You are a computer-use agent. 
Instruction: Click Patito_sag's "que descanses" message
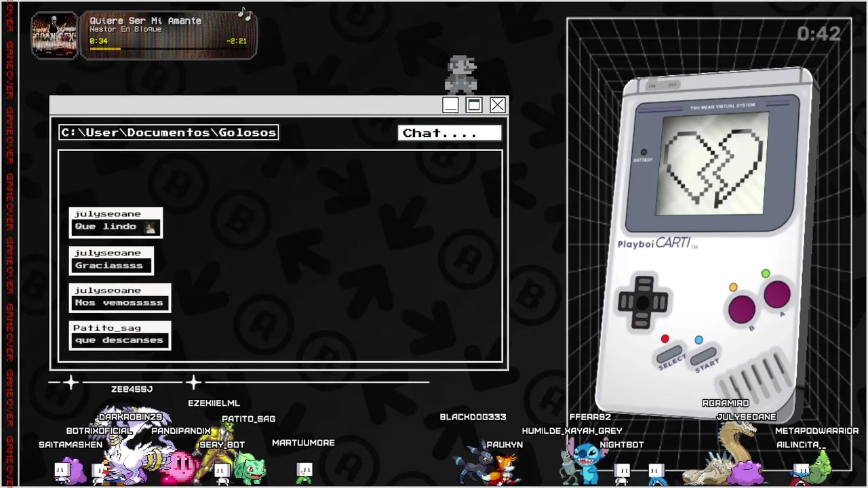coord(120,335)
